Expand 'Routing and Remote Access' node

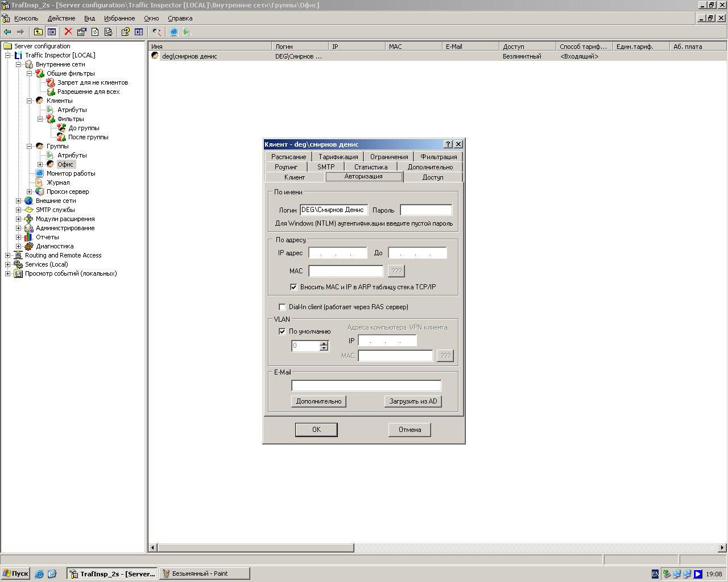tap(8, 255)
